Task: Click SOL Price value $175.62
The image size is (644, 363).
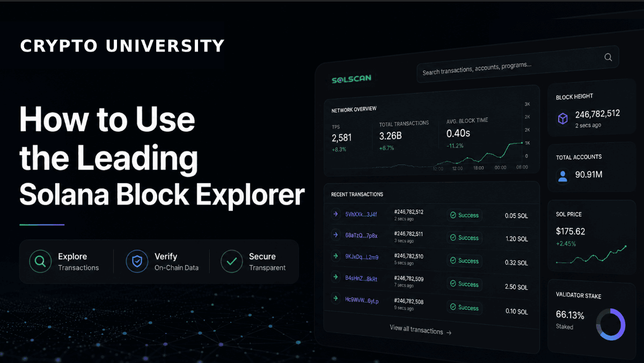Action: [x=570, y=231]
